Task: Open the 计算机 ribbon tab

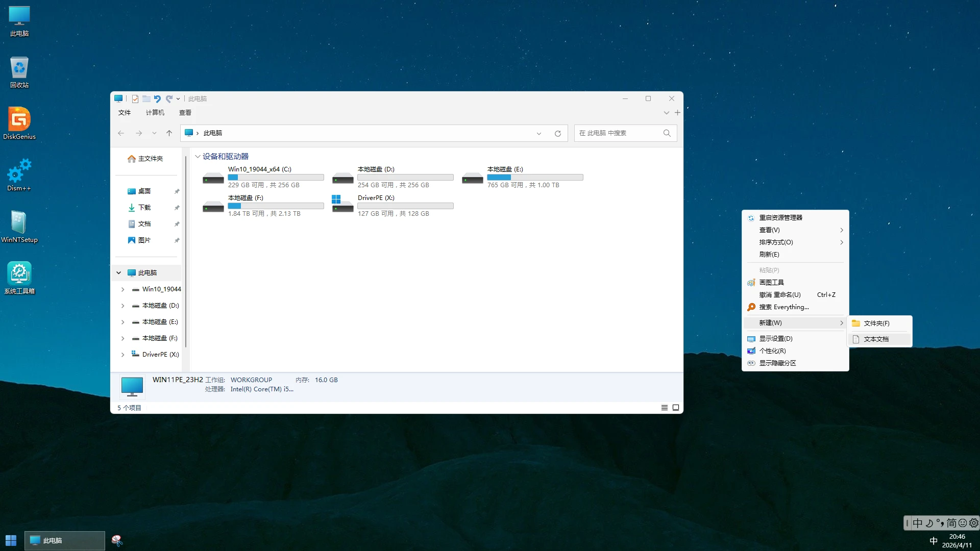Action: click(155, 113)
